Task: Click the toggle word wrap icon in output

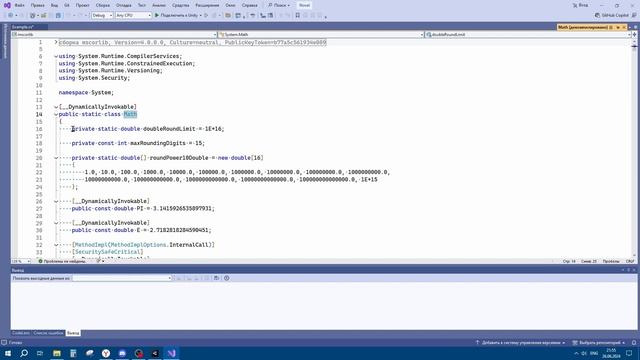Action: (x=216, y=278)
